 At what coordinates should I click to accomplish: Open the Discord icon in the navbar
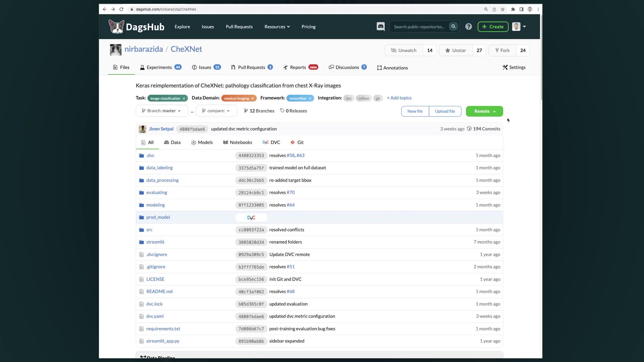[x=380, y=26]
